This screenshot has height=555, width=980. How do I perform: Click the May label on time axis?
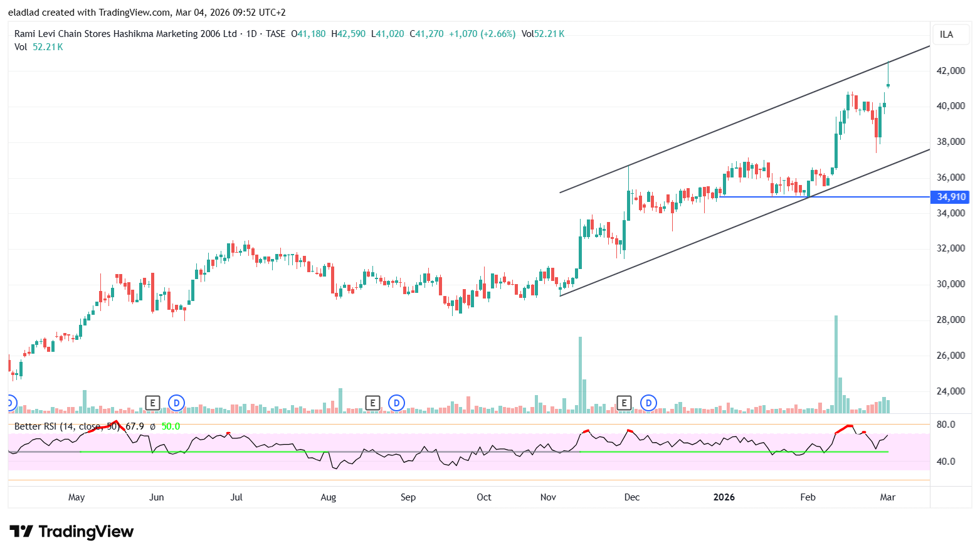coord(76,497)
